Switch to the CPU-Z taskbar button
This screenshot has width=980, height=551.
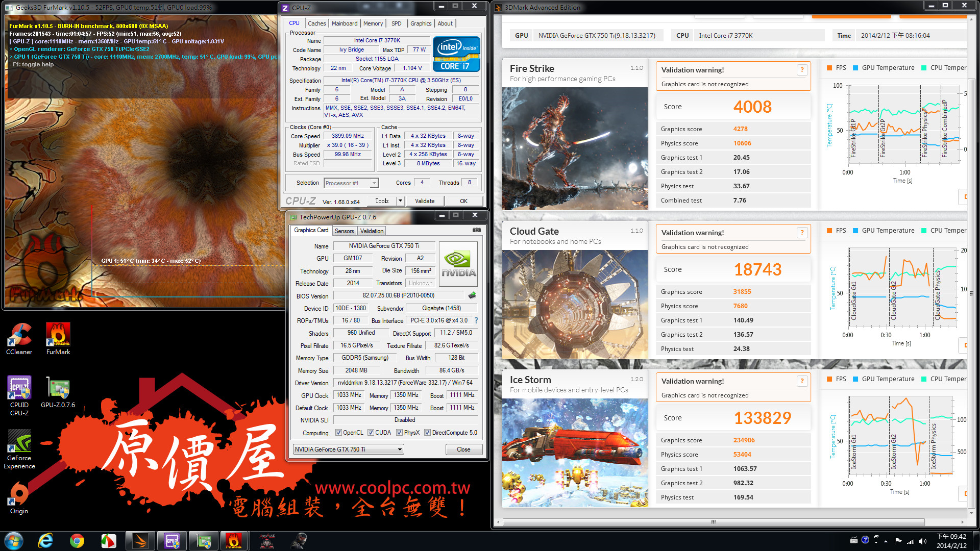(171, 541)
